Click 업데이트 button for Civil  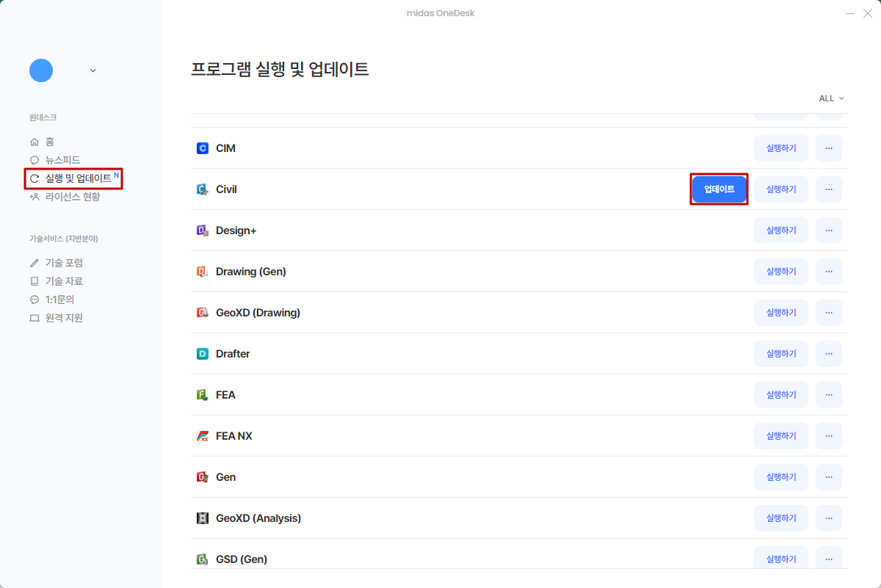[719, 189]
